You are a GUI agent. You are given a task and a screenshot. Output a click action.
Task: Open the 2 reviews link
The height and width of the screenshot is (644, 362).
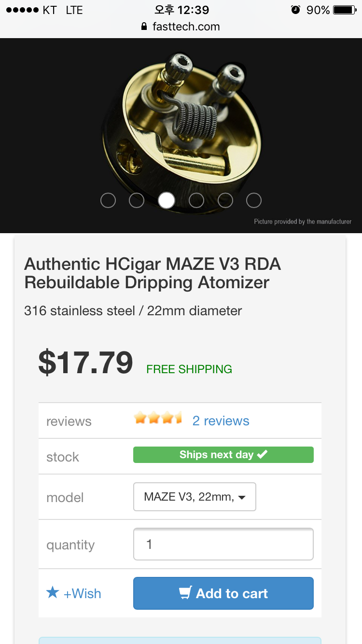pyautogui.click(x=221, y=421)
